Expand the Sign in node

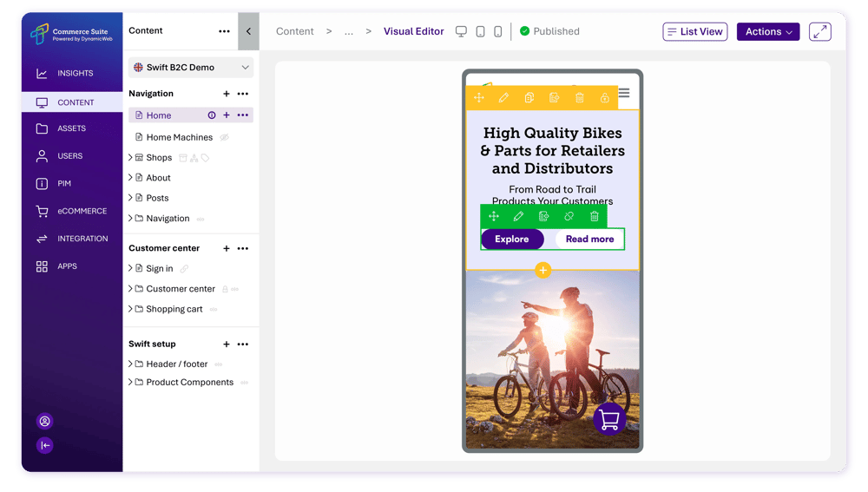click(x=131, y=268)
